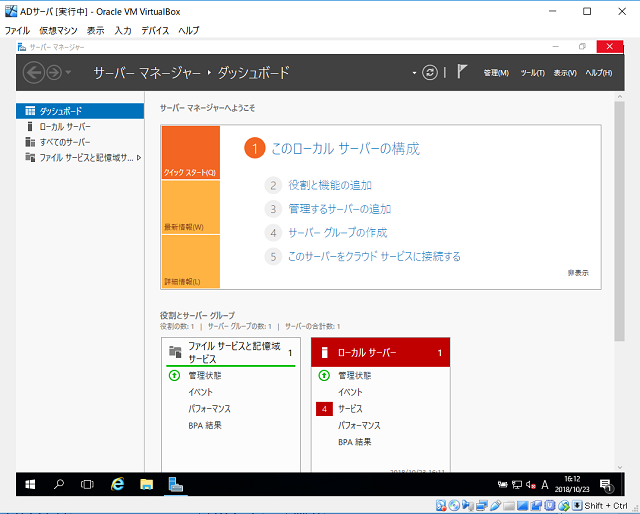Click the IME input mode A indicator
The height and width of the screenshot is (514, 640).
(544, 485)
